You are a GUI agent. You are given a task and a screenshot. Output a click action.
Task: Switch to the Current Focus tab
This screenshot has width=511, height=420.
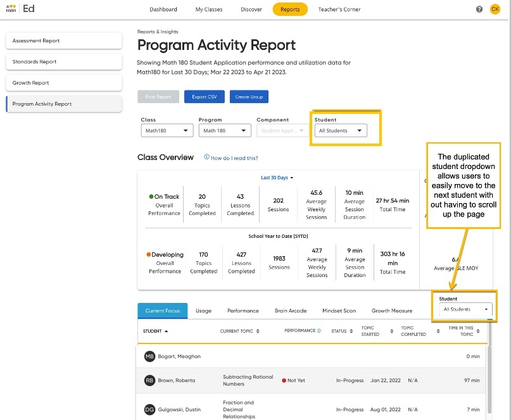[x=163, y=311]
